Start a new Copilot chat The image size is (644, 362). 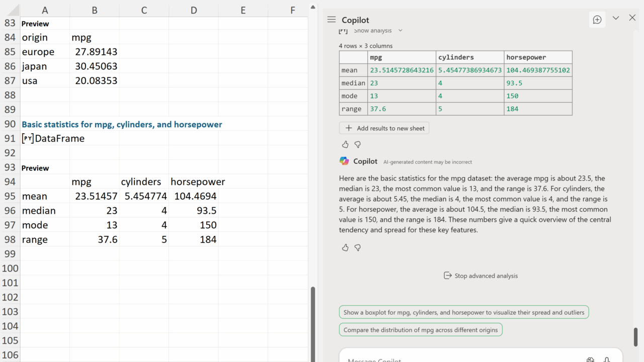click(x=597, y=20)
